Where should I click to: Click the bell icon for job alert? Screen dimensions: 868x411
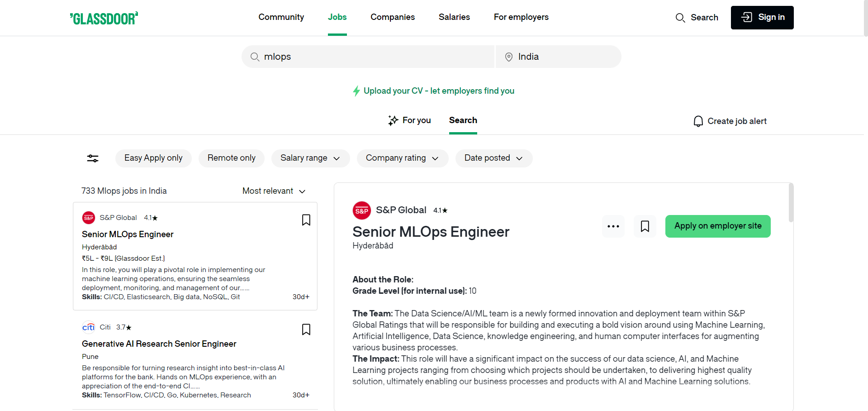point(698,121)
